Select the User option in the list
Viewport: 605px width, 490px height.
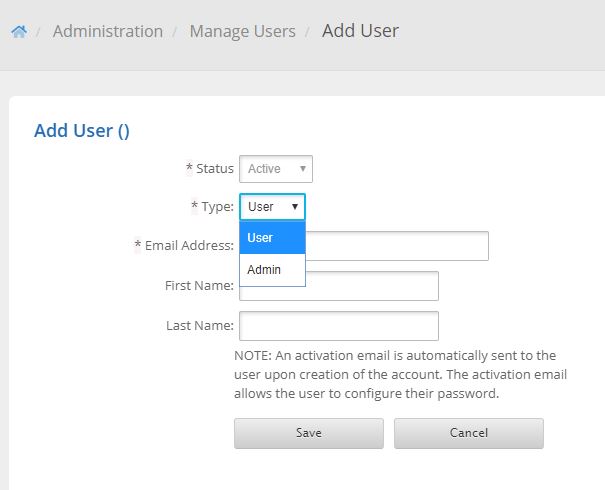point(272,238)
